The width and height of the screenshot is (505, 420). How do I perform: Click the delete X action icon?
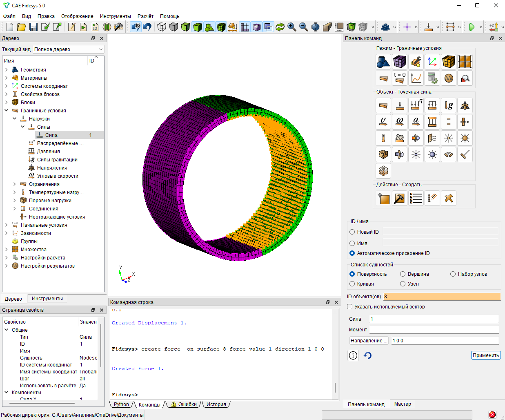click(x=449, y=198)
